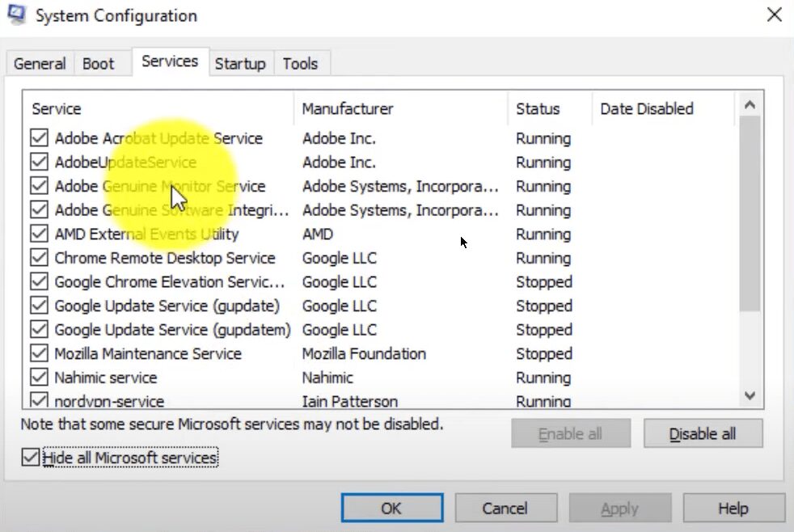Uncheck Mozilla Maintenance Service
The width and height of the screenshot is (794, 532).
click(x=39, y=353)
